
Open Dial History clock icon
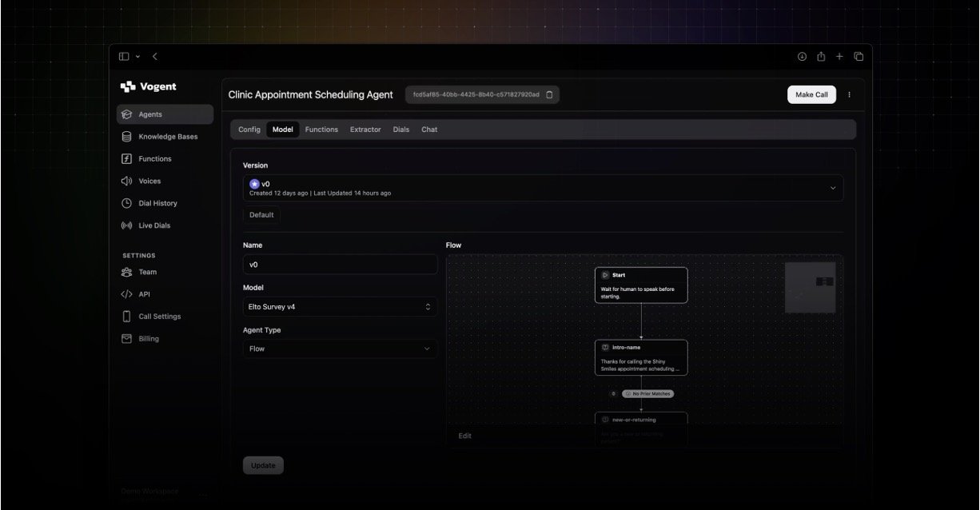126,204
